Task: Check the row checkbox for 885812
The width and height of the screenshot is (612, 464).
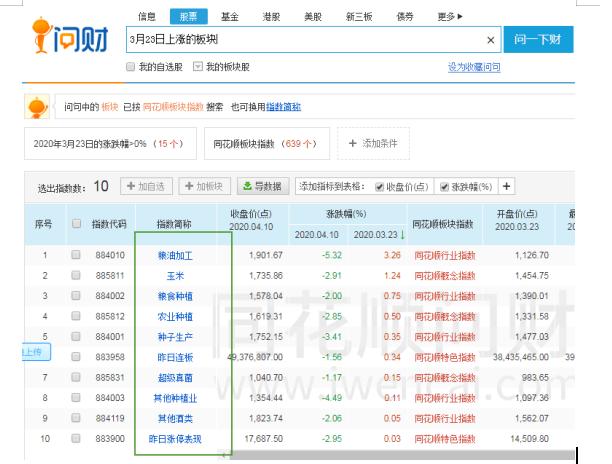Action: click(76, 316)
